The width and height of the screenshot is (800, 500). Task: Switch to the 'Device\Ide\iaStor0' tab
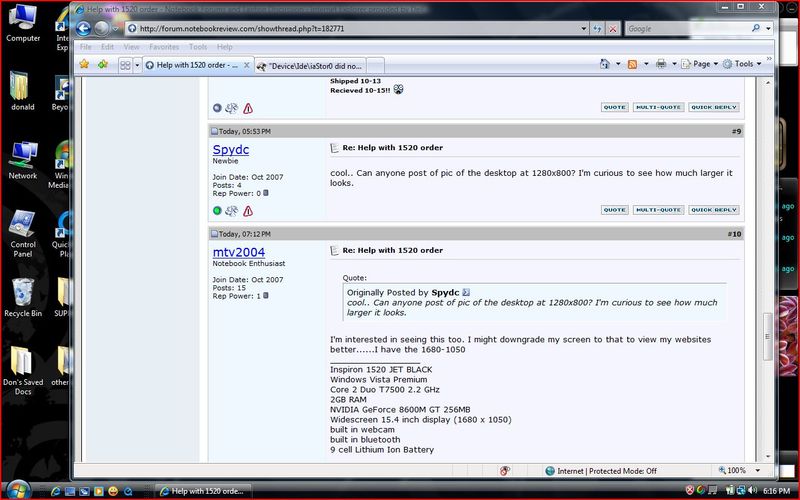point(310,66)
